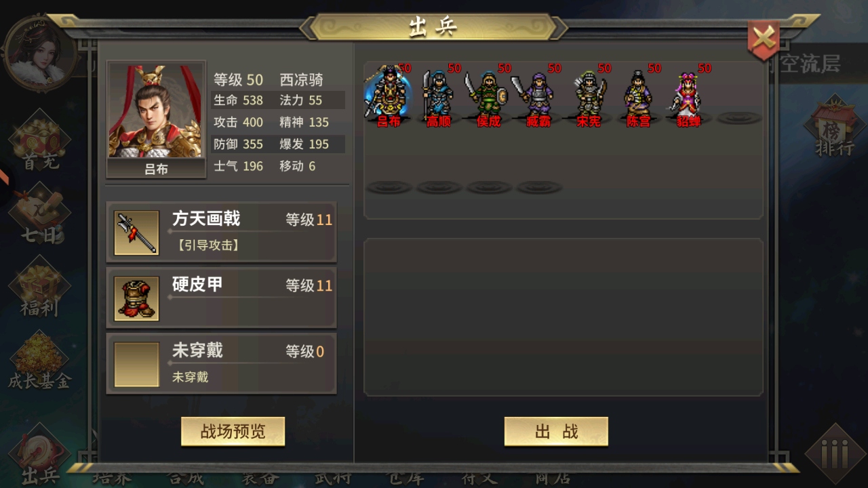Select the 宋宪 soldier sprite

point(589,95)
